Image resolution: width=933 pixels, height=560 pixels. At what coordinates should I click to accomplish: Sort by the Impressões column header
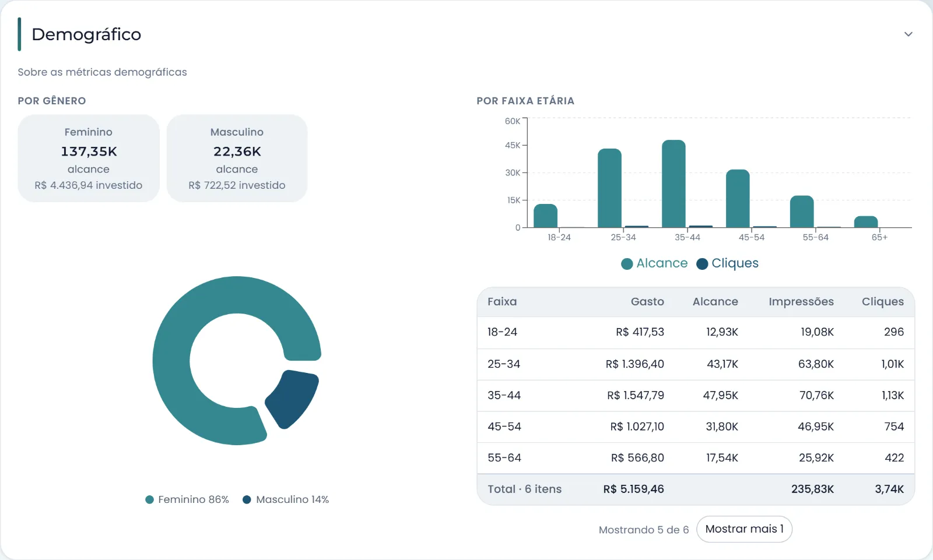(801, 302)
